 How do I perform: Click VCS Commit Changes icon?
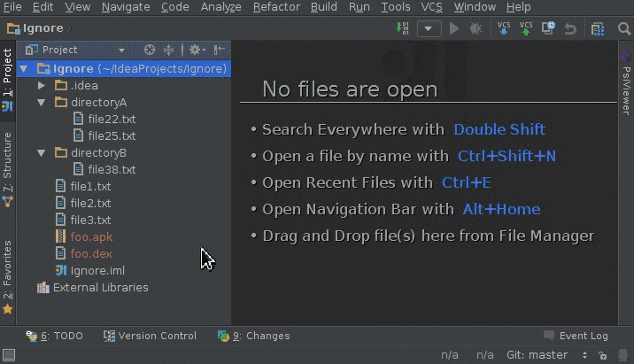coord(526,28)
